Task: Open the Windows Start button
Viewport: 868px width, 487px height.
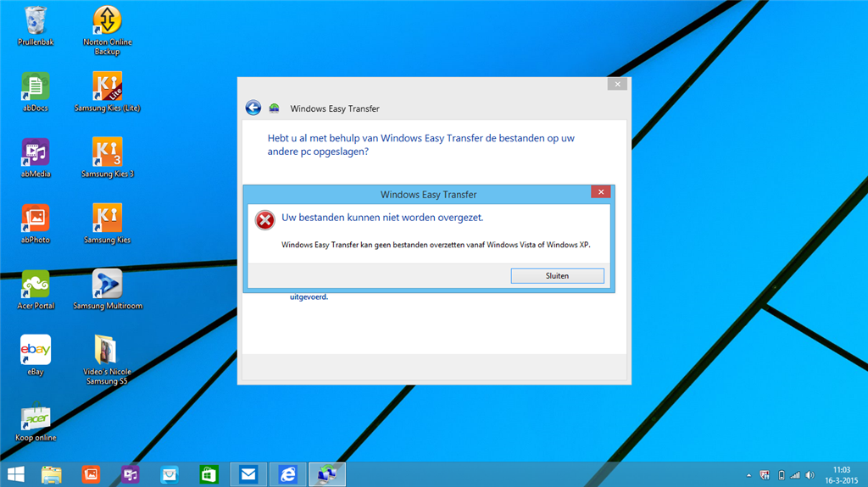Action: pos(16,475)
